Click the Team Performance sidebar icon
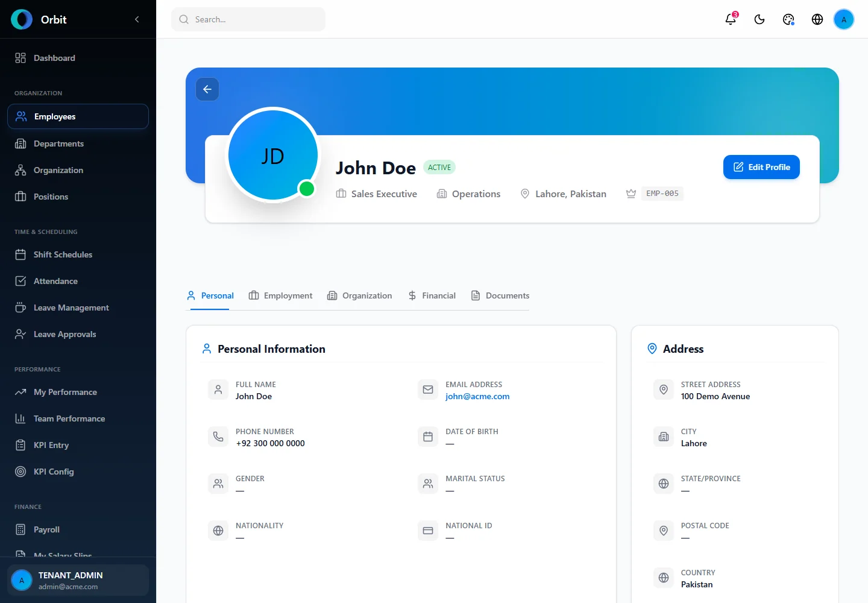This screenshot has width=868, height=603. (x=20, y=418)
